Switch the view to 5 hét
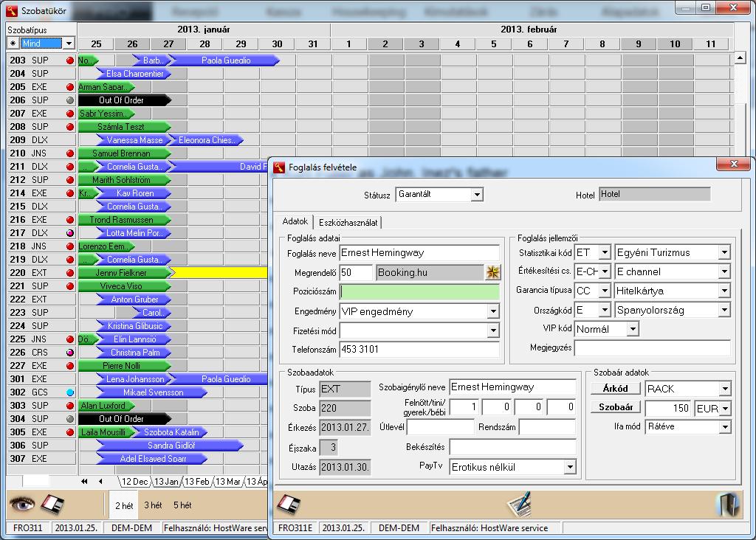756x540 pixels. click(x=182, y=505)
